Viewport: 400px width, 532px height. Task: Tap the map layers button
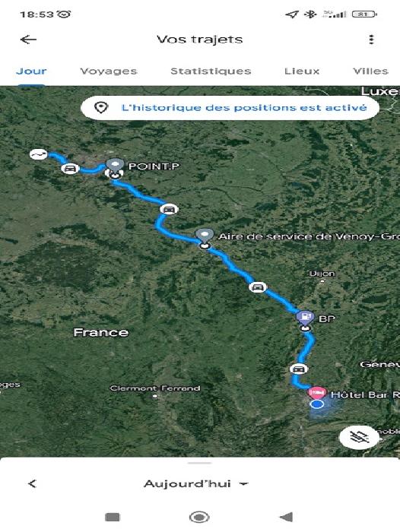click(x=359, y=437)
